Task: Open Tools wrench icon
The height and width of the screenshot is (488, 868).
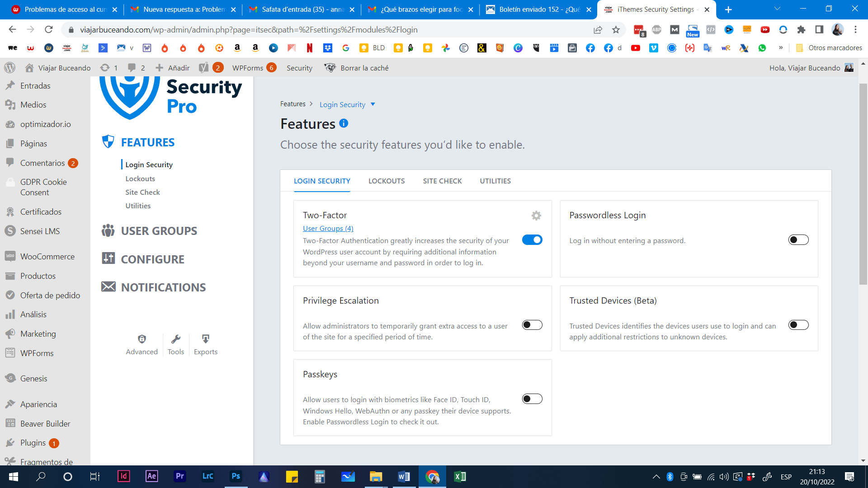Action: 176,339
